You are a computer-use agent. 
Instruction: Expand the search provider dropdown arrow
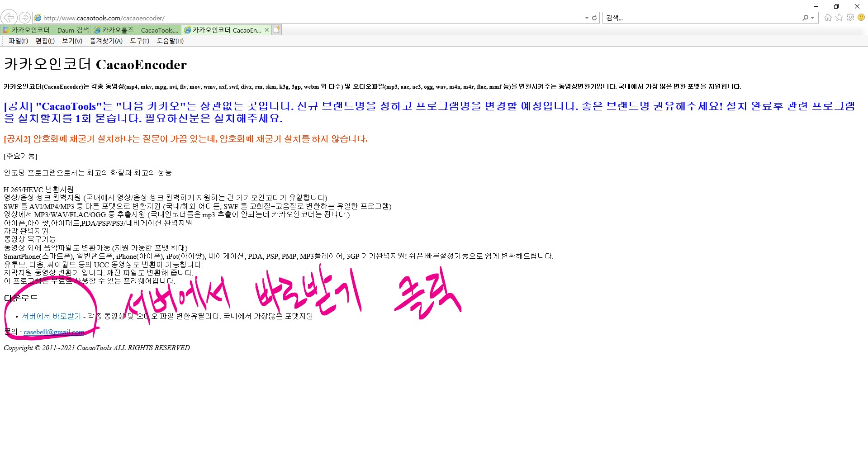tap(812, 18)
